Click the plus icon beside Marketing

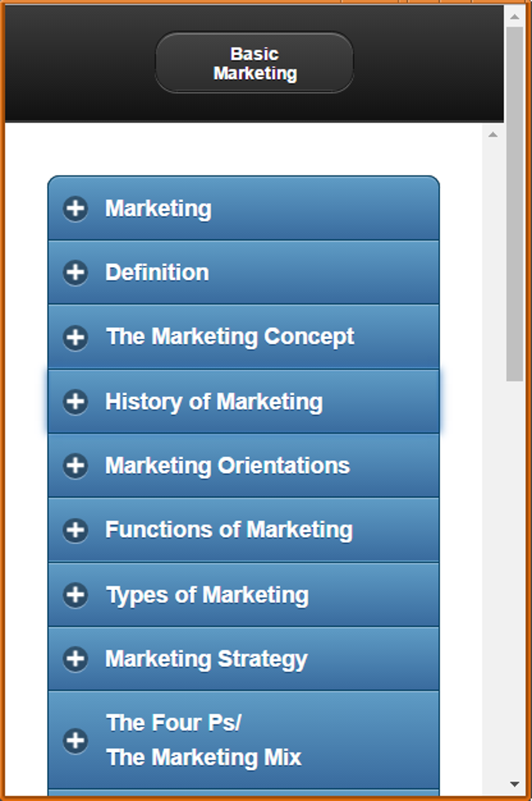[76, 208]
